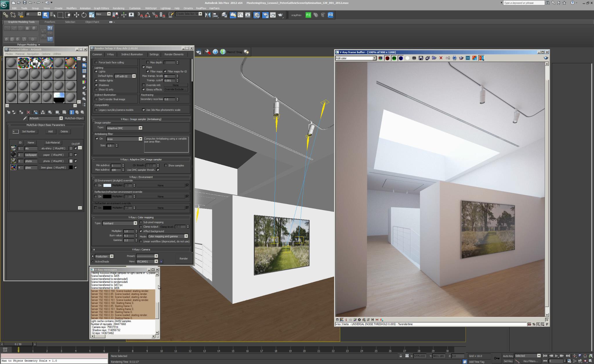Screen dimensions: 594x364
Task: Check the Show samples option
Action: 166,165
